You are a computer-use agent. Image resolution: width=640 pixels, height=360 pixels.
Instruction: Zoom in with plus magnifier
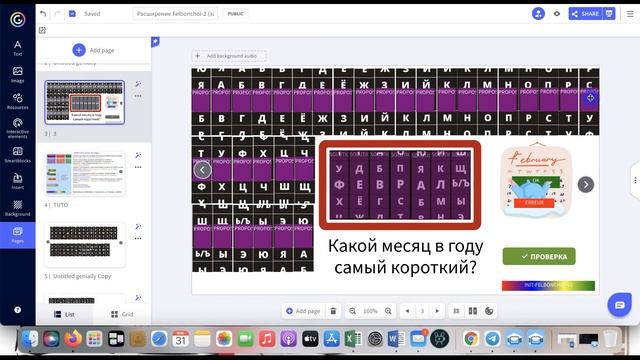click(x=388, y=311)
